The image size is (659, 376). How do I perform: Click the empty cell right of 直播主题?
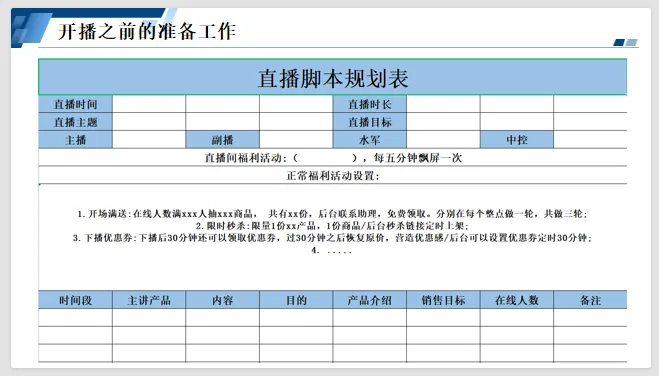point(149,122)
